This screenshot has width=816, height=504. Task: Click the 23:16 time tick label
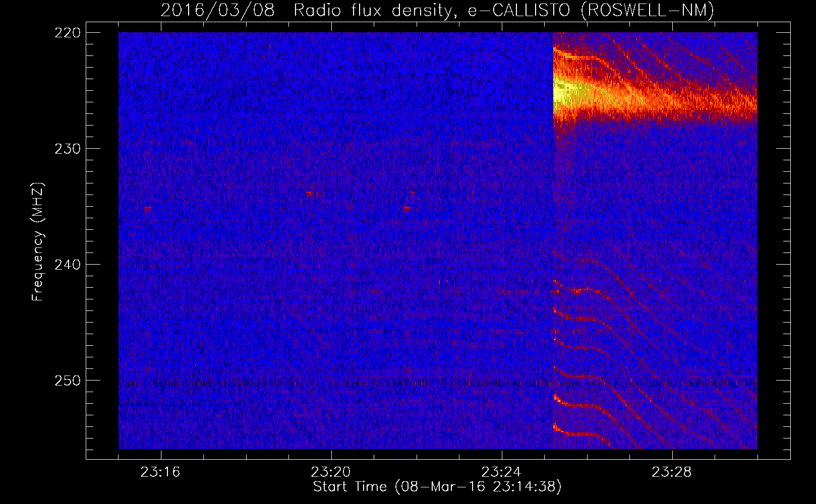[x=160, y=472]
